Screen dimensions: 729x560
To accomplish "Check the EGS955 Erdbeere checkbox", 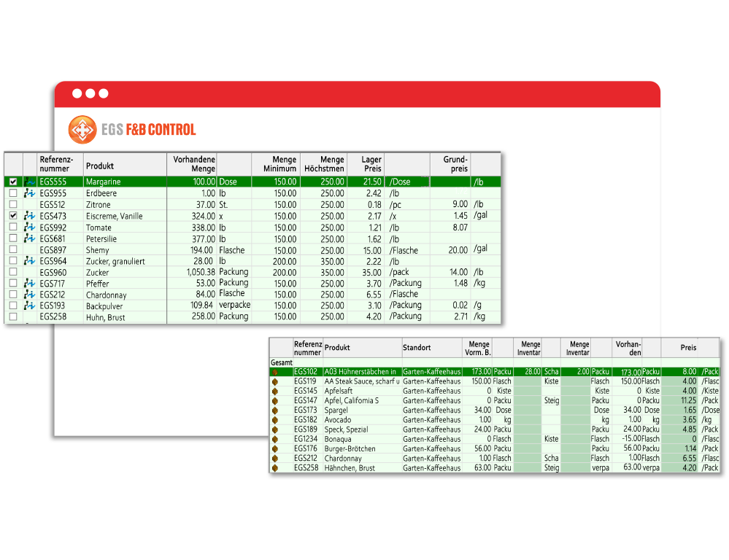I will (13, 192).
